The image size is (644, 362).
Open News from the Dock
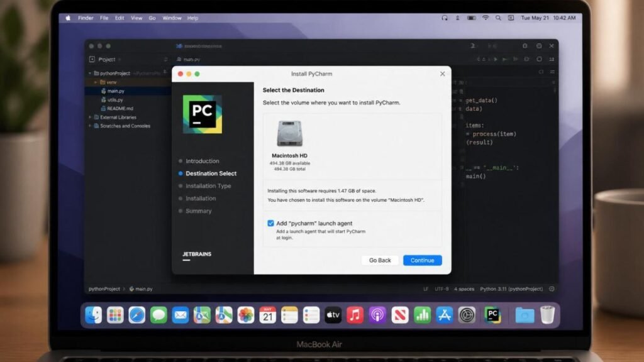point(400,315)
